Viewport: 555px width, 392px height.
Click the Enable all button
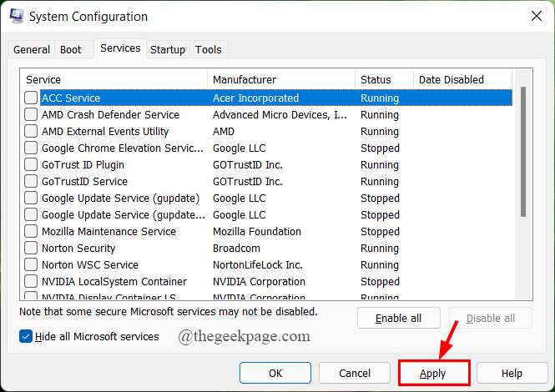(x=399, y=318)
